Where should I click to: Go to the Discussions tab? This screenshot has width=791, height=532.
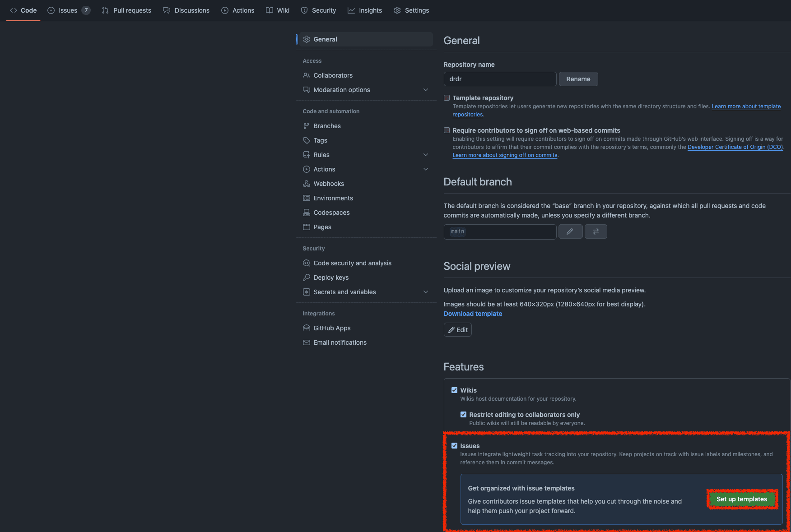[186, 10]
